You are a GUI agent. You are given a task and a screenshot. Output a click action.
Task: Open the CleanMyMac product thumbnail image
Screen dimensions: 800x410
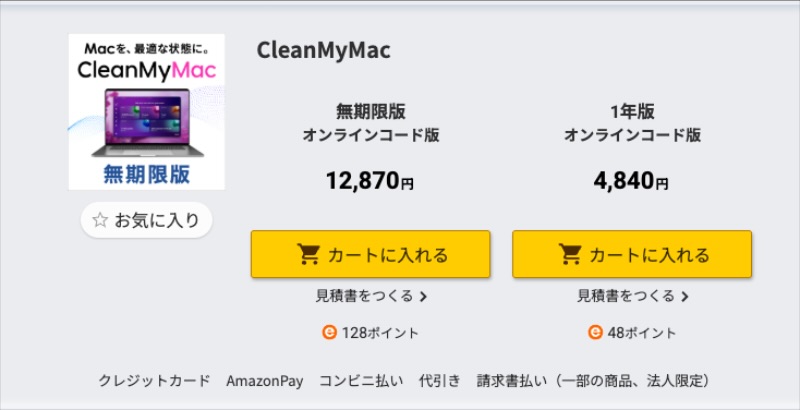click(147, 112)
